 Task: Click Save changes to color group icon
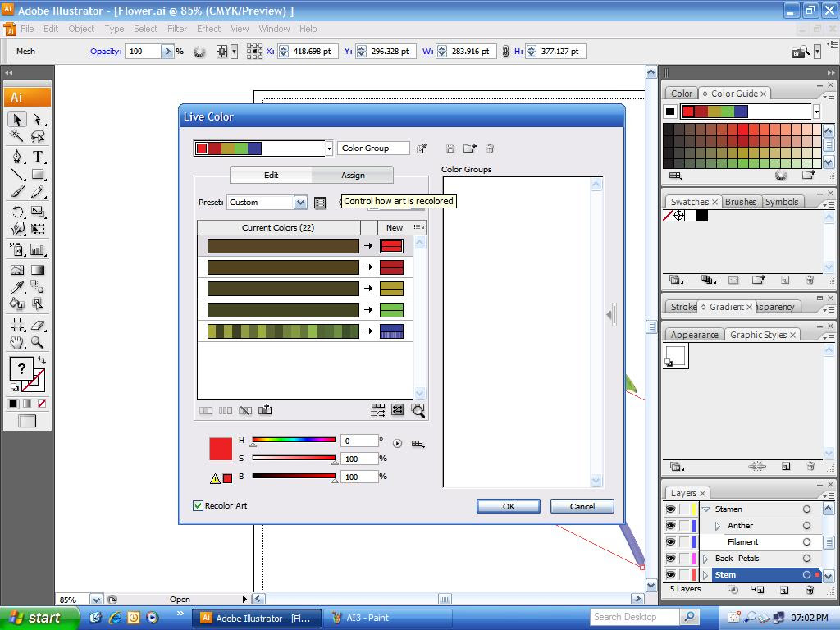[x=450, y=149]
